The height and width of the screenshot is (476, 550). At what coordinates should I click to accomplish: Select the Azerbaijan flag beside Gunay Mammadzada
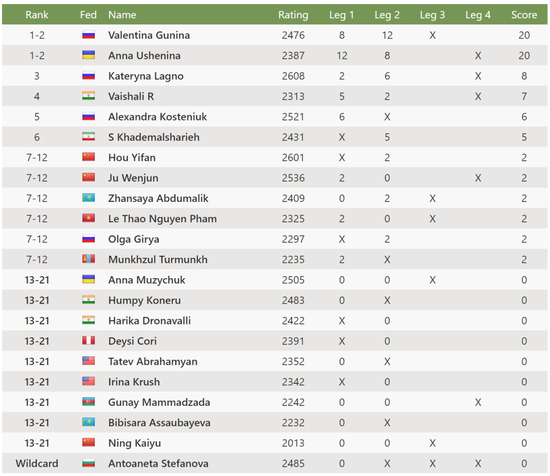point(88,402)
